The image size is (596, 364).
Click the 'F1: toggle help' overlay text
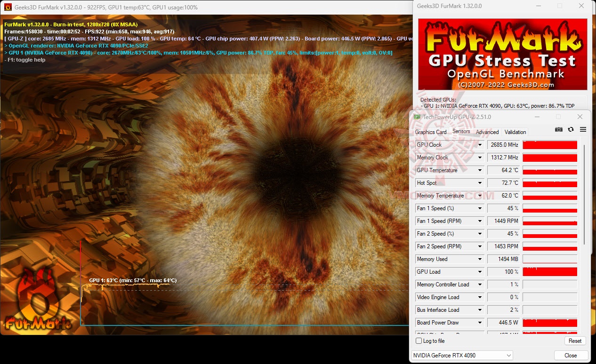(x=25, y=60)
